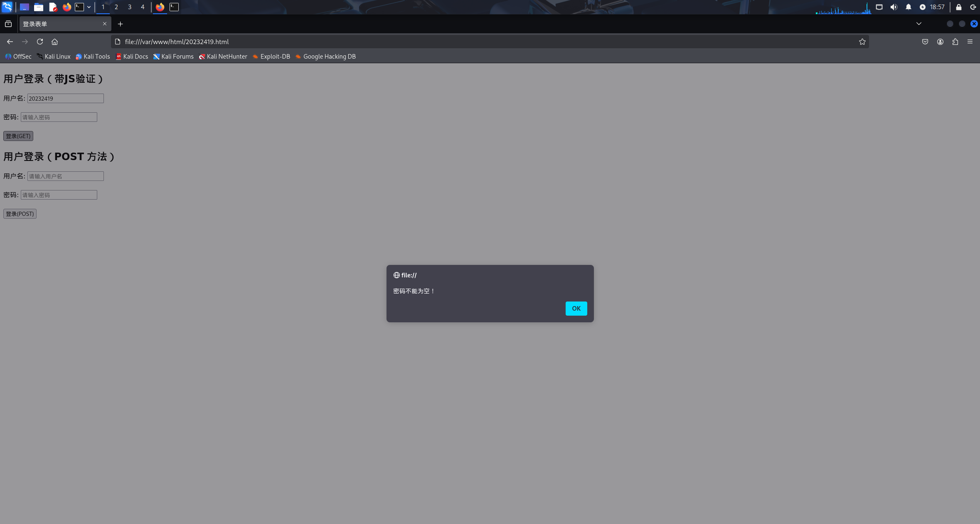Open a new browser tab
The image size is (980, 524).
click(x=120, y=24)
